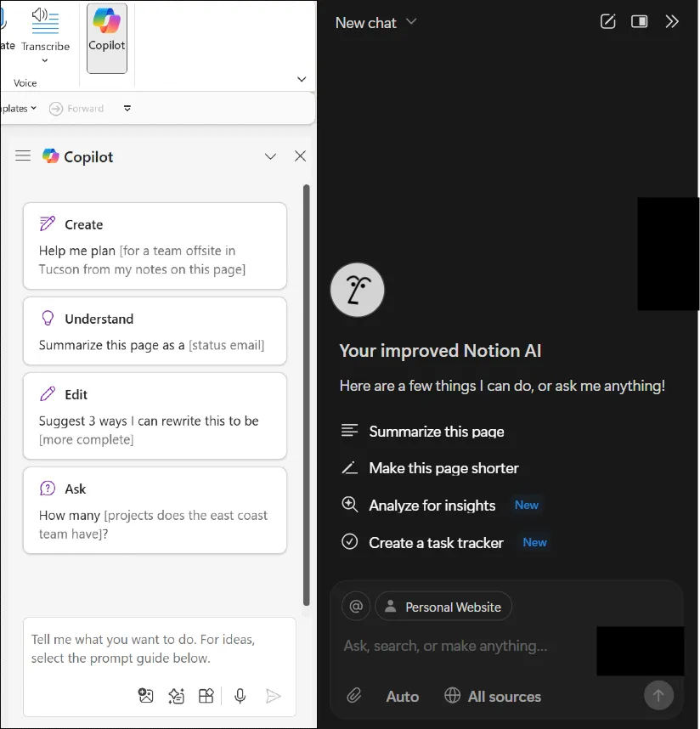The width and height of the screenshot is (700, 729).
Task: Toggle the Notion AI sidebar layout icon
Action: pos(639,21)
